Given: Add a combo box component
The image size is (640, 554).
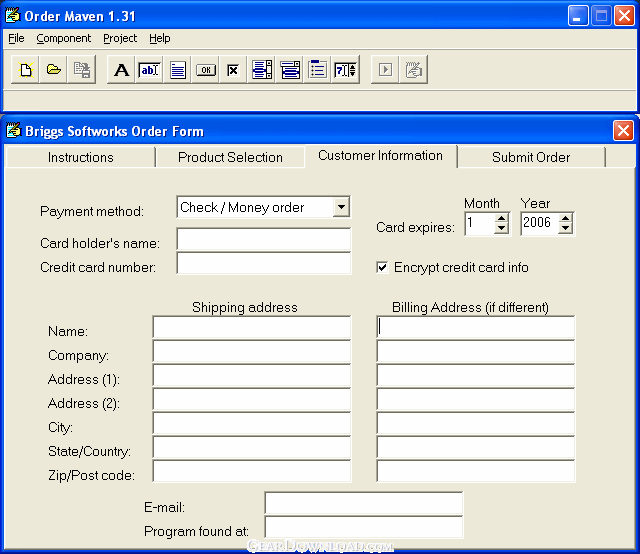Looking at the screenshot, I should [x=290, y=70].
